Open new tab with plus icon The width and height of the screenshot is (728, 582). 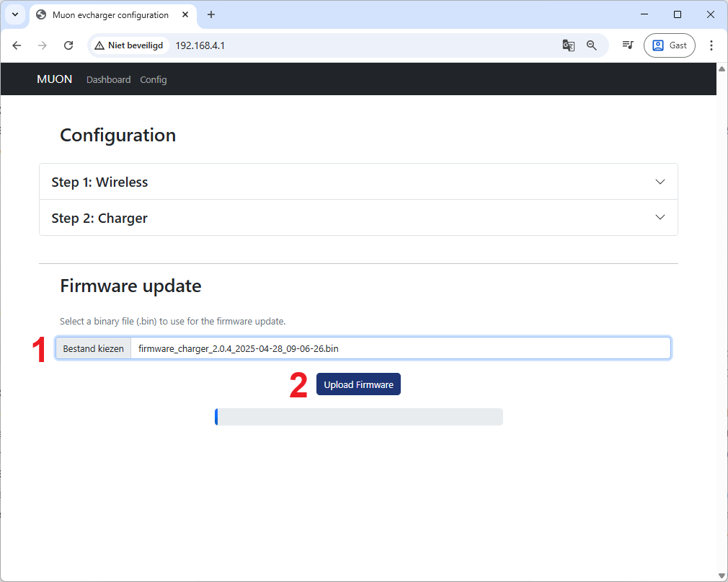click(211, 14)
